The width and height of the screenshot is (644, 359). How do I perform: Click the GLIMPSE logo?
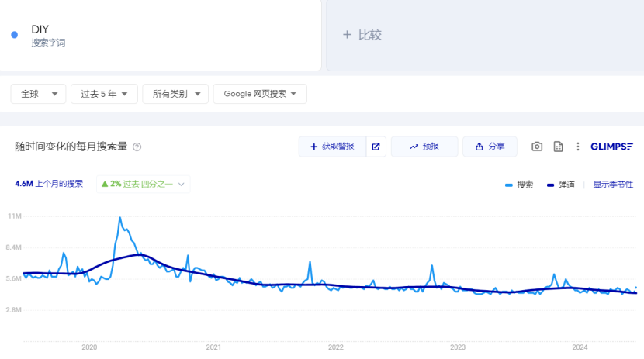(611, 147)
